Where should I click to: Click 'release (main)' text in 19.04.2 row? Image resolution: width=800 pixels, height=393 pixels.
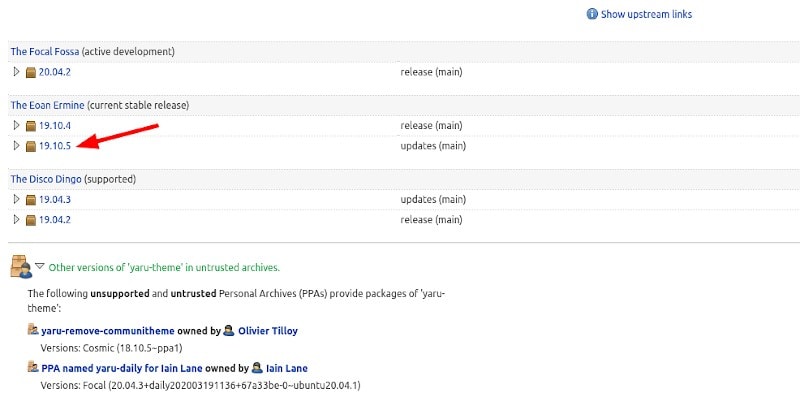431,220
